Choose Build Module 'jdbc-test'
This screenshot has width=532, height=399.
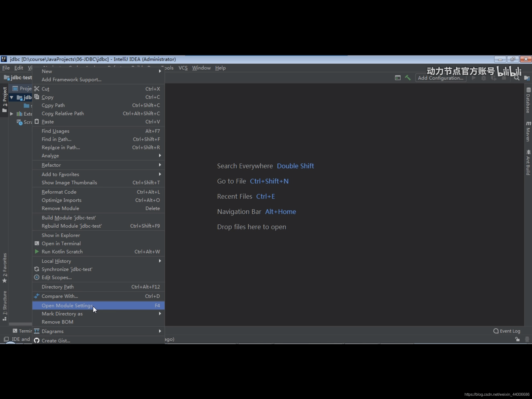click(x=98, y=218)
